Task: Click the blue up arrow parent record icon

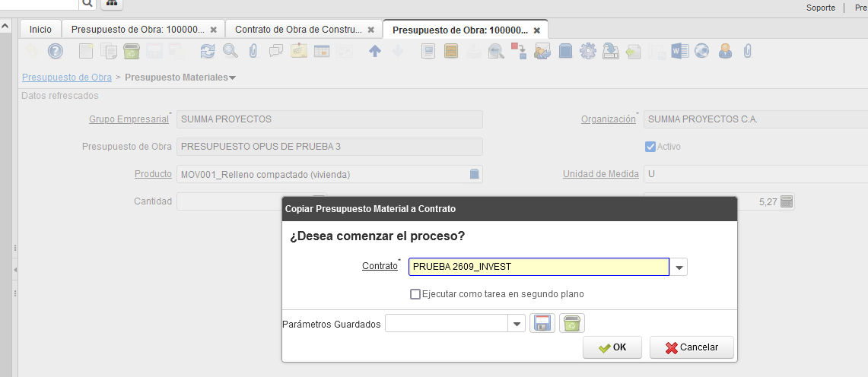Action: point(374,51)
